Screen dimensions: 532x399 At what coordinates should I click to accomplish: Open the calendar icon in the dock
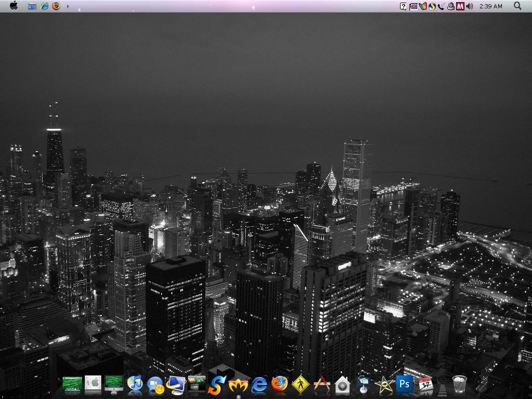click(x=425, y=384)
